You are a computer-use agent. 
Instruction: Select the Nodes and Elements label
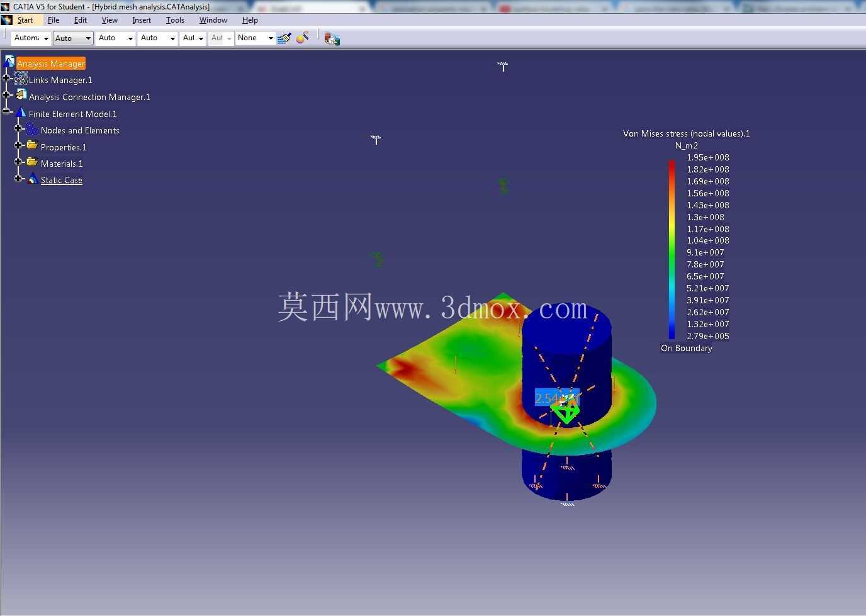[80, 130]
